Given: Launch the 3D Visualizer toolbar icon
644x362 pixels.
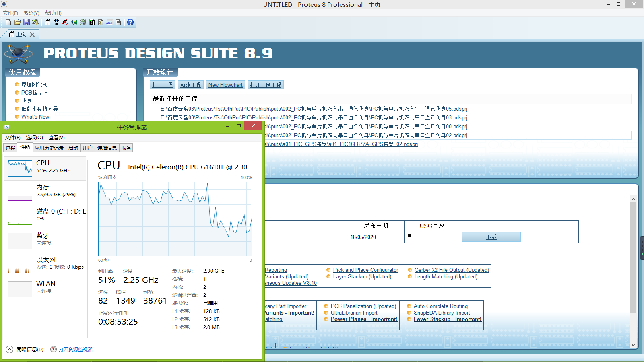Looking at the screenshot, I should [74, 22].
